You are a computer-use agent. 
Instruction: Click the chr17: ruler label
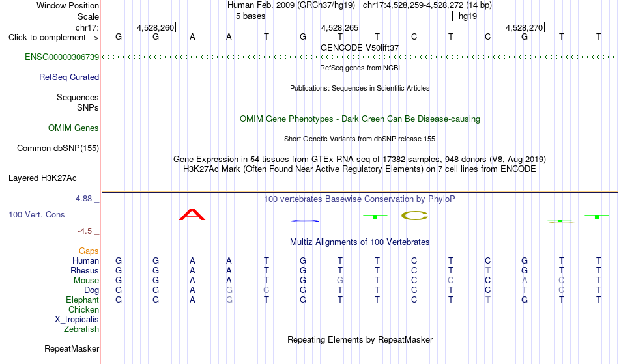pyautogui.click(x=87, y=27)
